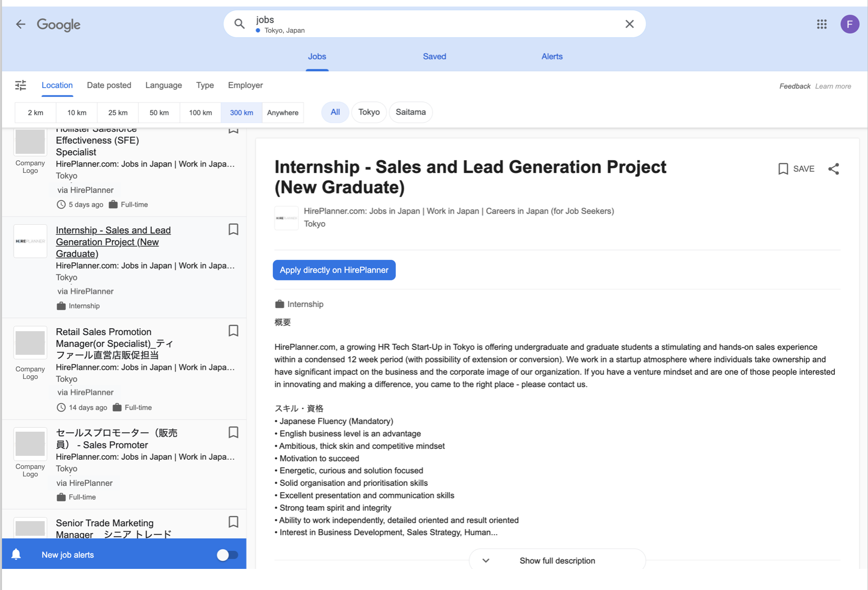Bookmark the Retail Sales Promotion Manager listing
The width and height of the screenshot is (868, 590).
point(233,331)
